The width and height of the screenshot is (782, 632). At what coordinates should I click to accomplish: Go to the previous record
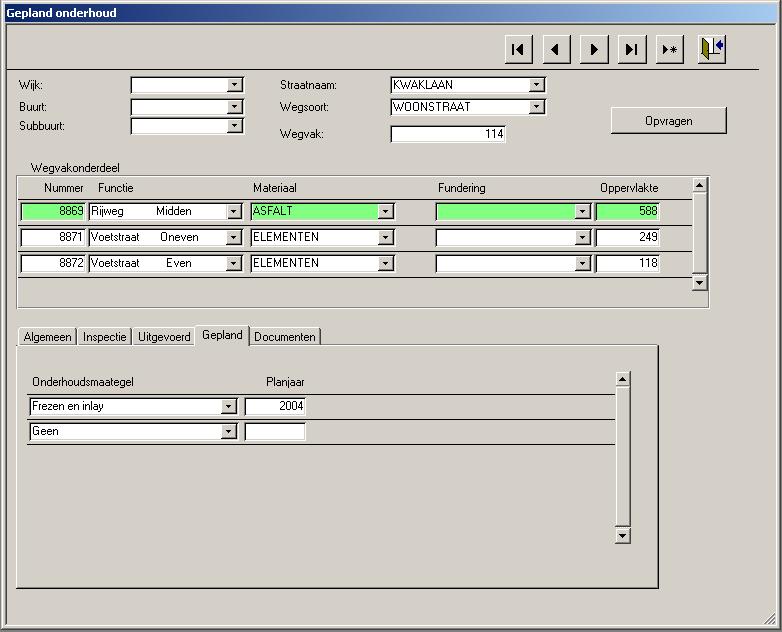click(x=556, y=49)
